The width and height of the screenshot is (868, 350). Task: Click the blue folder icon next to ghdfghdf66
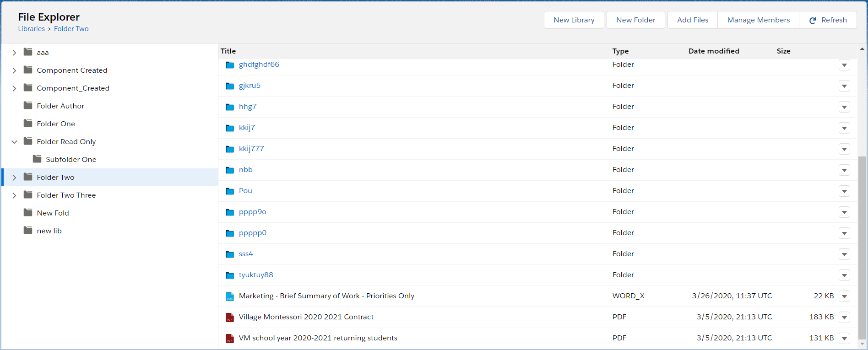coord(230,65)
